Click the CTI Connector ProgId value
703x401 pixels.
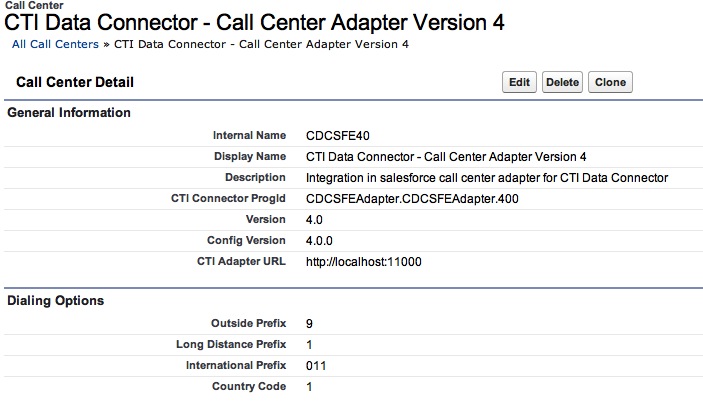pos(412,199)
